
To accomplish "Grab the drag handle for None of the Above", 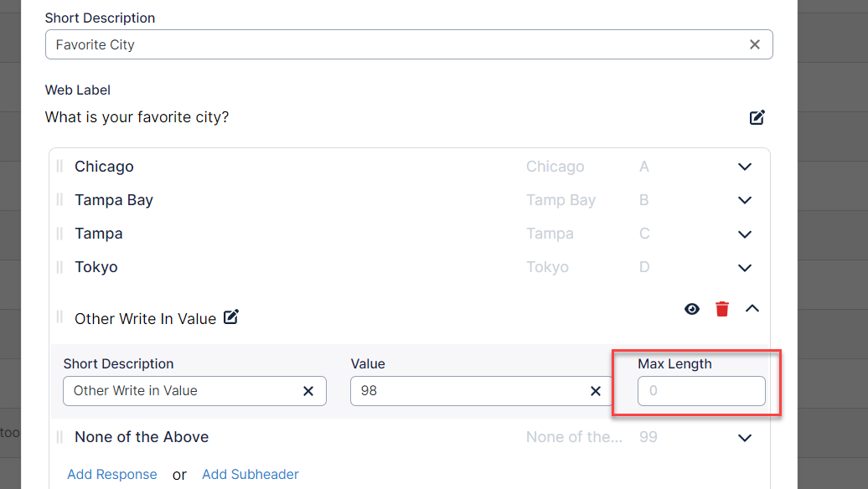I will point(59,437).
